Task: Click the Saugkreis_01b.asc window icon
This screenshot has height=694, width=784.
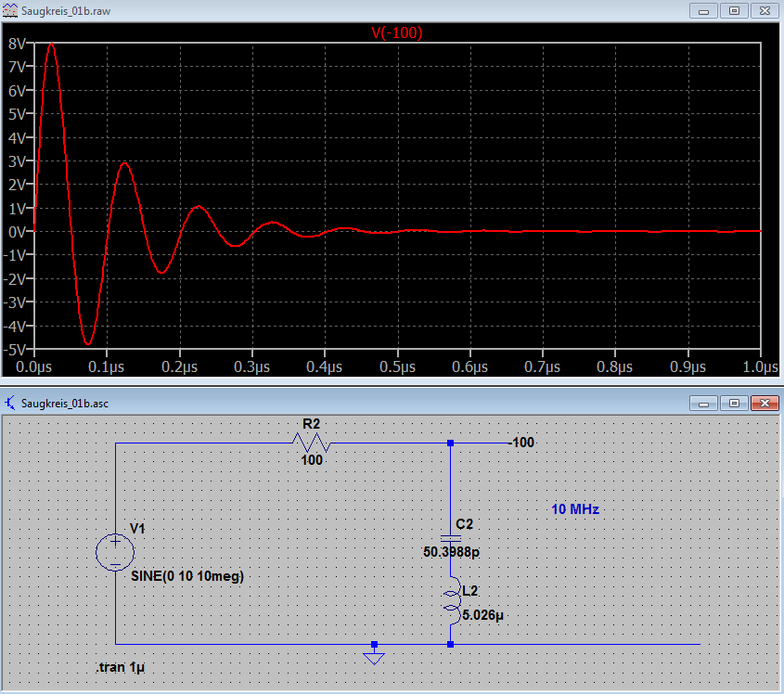Action: pos(10,404)
